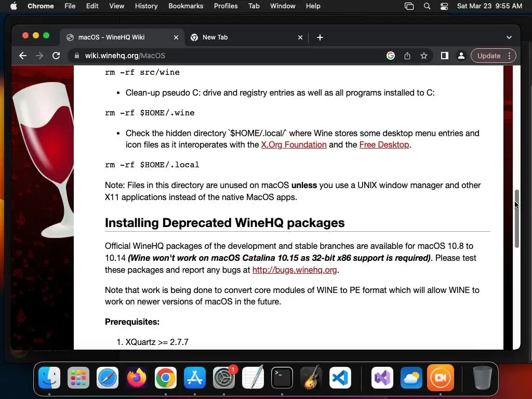Close the macOS - WineHQ Wiki tab
Screen dimensions: 532x399
coord(176,37)
